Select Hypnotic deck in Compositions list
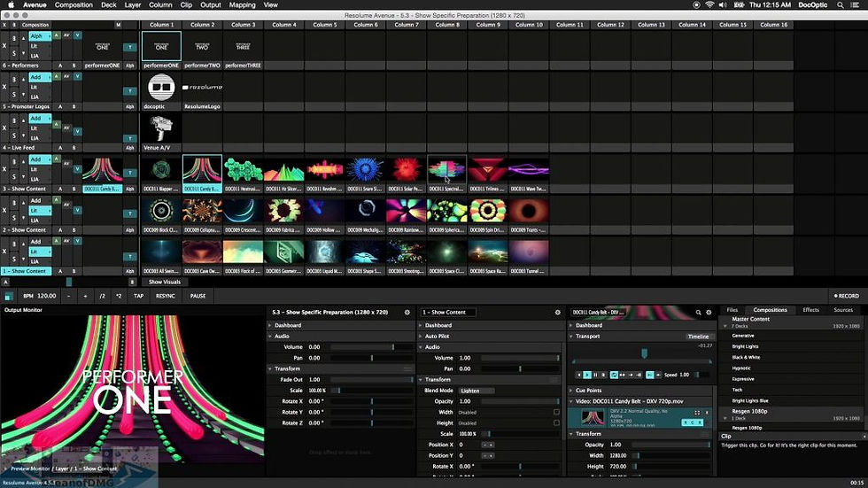The height and width of the screenshot is (488, 868). (x=741, y=368)
